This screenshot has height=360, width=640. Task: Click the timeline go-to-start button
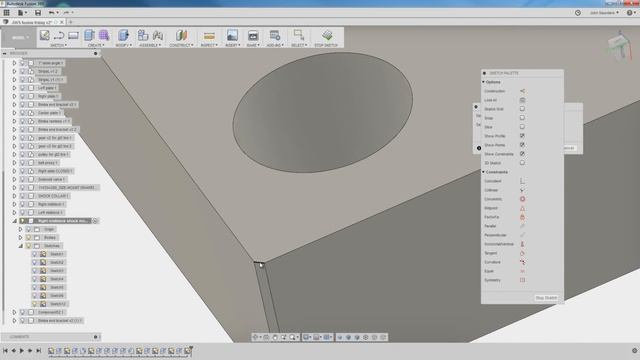(x=5, y=350)
